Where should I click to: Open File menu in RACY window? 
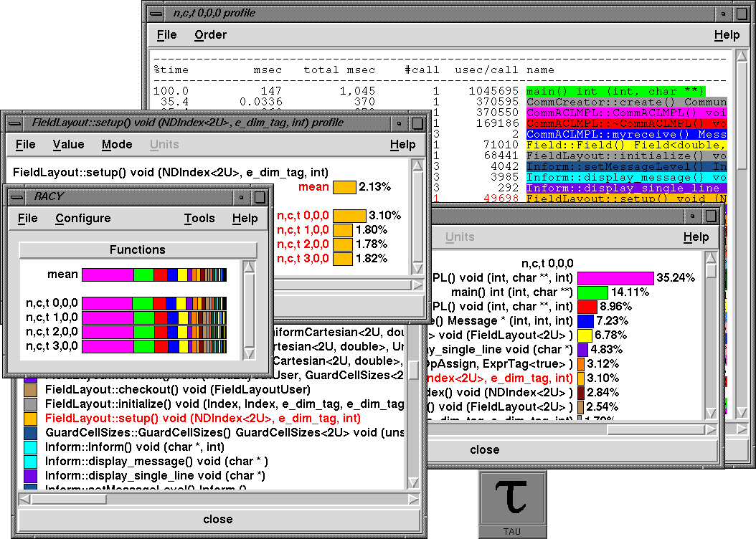(27, 219)
